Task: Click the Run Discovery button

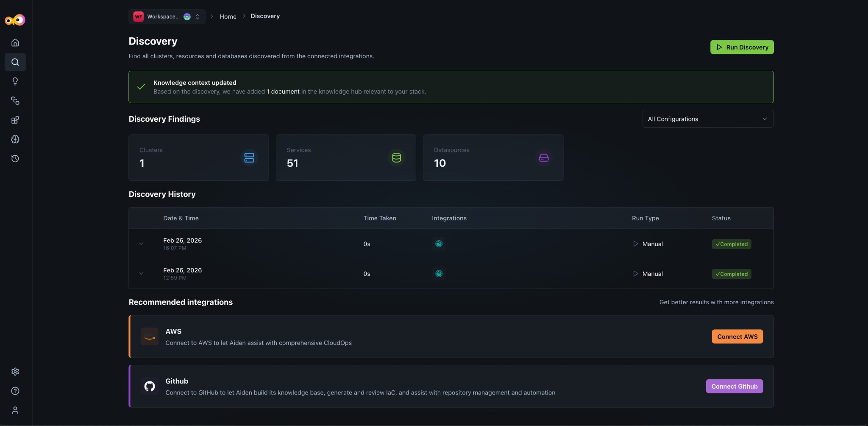Action: (x=742, y=47)
